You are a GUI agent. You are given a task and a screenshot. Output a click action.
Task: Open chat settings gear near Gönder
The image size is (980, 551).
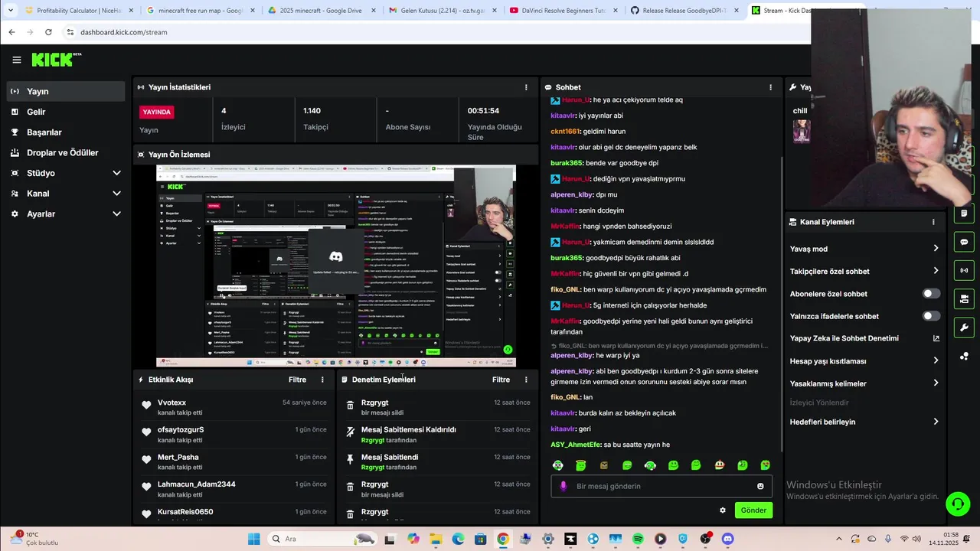tap(722, 510)
